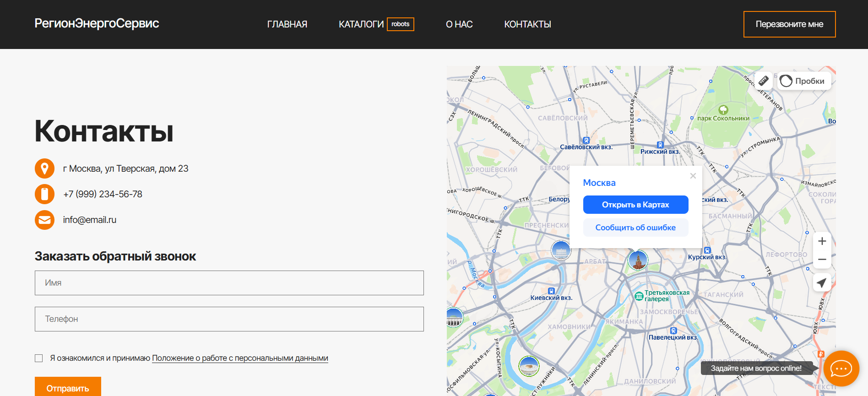Focus the Имя input field
This screenshot has height=396, width=868.
click(x=229, y=283)
